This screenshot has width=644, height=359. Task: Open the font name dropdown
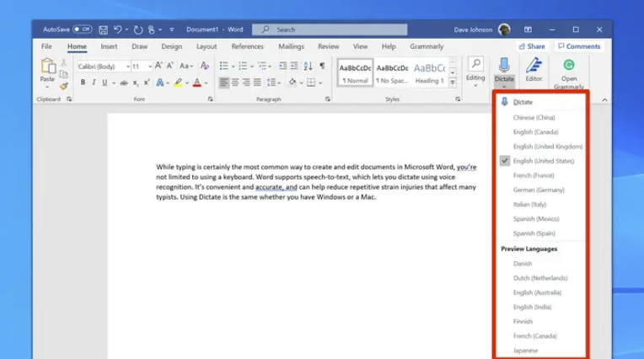128,66
